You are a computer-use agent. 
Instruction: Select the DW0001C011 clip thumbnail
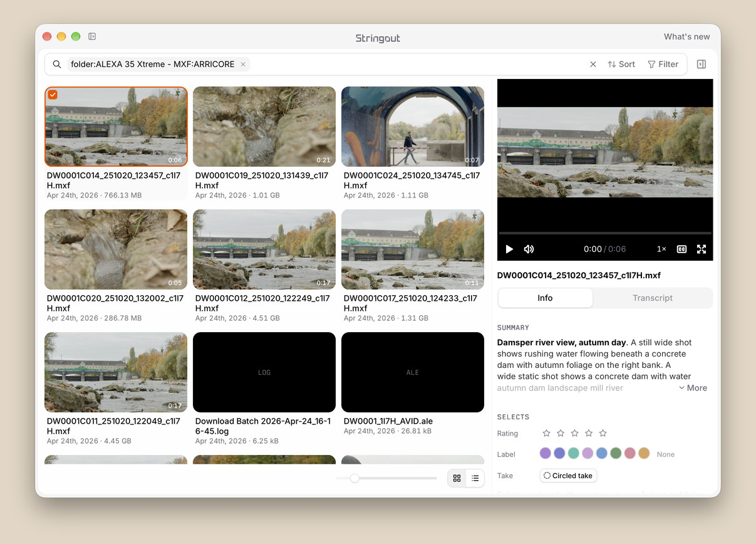[116, 372]
